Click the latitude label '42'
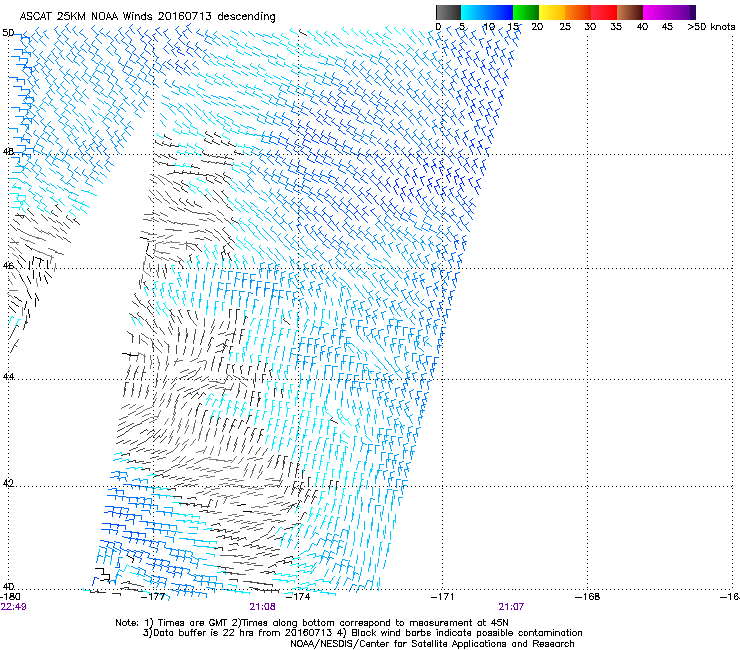The image size is (740, 650). point(8,483)
